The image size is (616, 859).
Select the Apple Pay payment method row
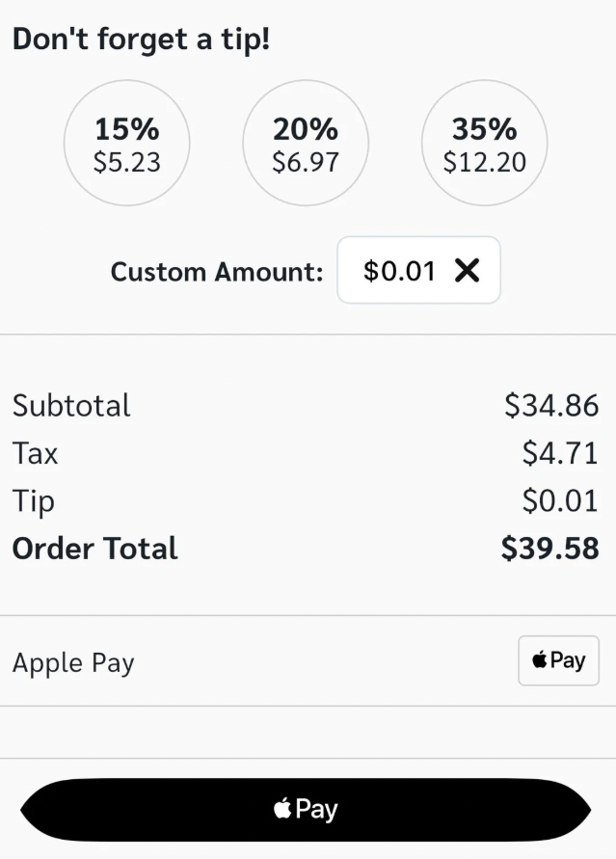coord(308,661)
